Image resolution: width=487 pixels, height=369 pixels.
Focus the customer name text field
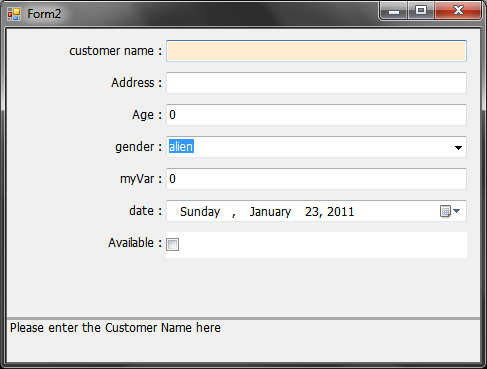[x=316, y=51]
